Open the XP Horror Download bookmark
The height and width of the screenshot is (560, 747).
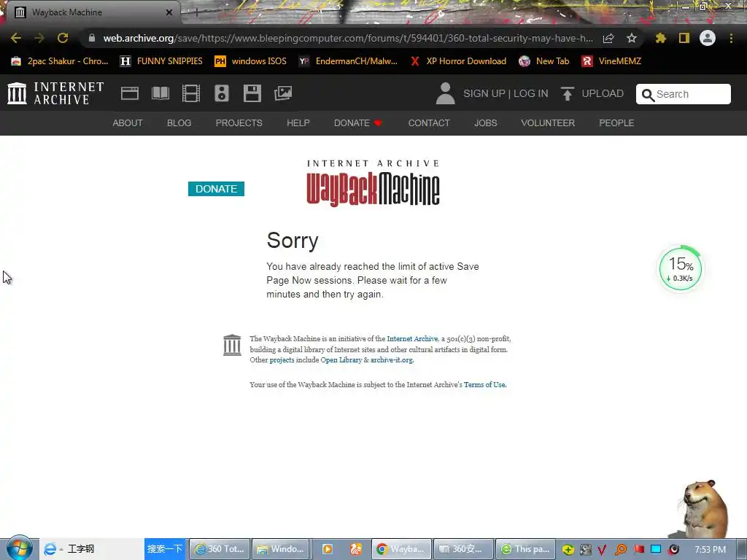(x=458, y=61)
